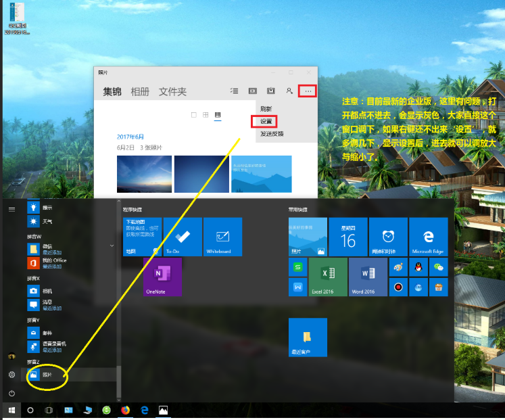Open the calendar tile showing 16

click(x=348, y=237)
